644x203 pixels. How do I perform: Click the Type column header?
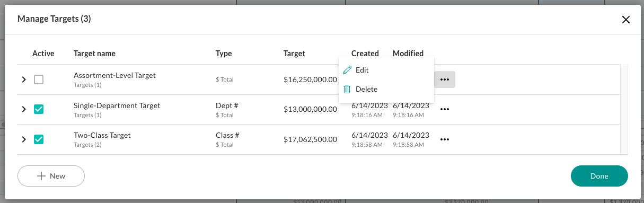224,54
